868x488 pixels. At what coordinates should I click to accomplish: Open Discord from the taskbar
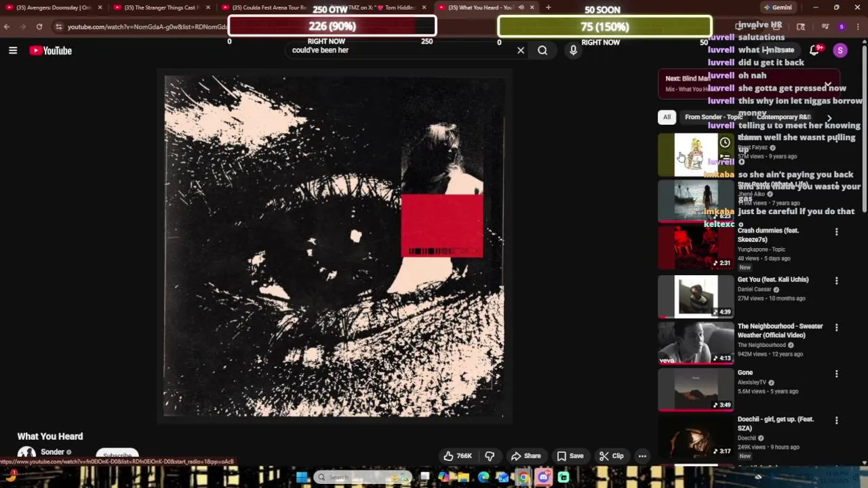[543, 477]
